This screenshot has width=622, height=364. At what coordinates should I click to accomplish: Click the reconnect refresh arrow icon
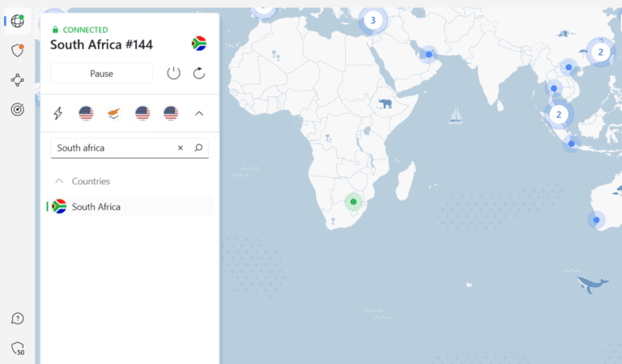click(199, 74)
